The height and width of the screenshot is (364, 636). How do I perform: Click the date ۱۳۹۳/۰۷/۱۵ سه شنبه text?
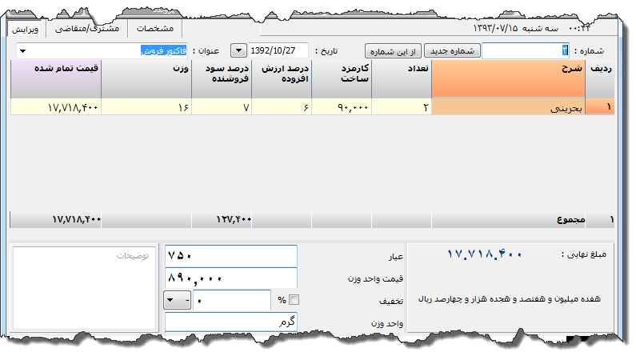tap(515, 29)
